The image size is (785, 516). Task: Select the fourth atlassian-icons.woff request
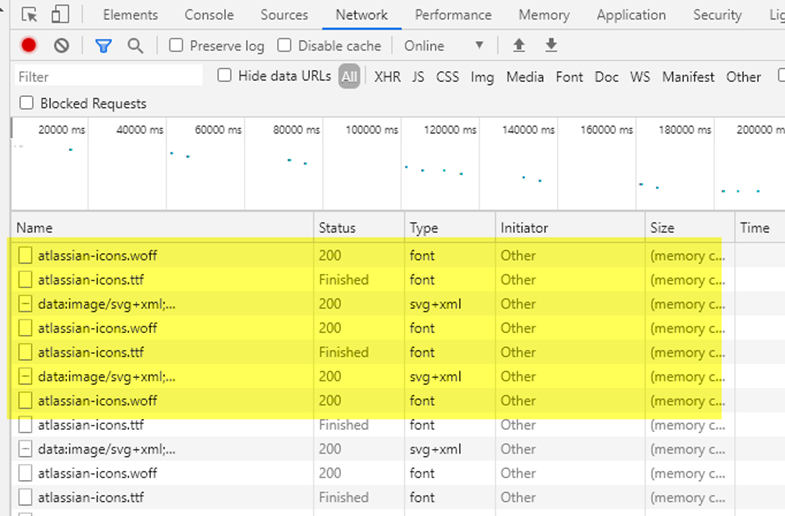click(398, 473)
